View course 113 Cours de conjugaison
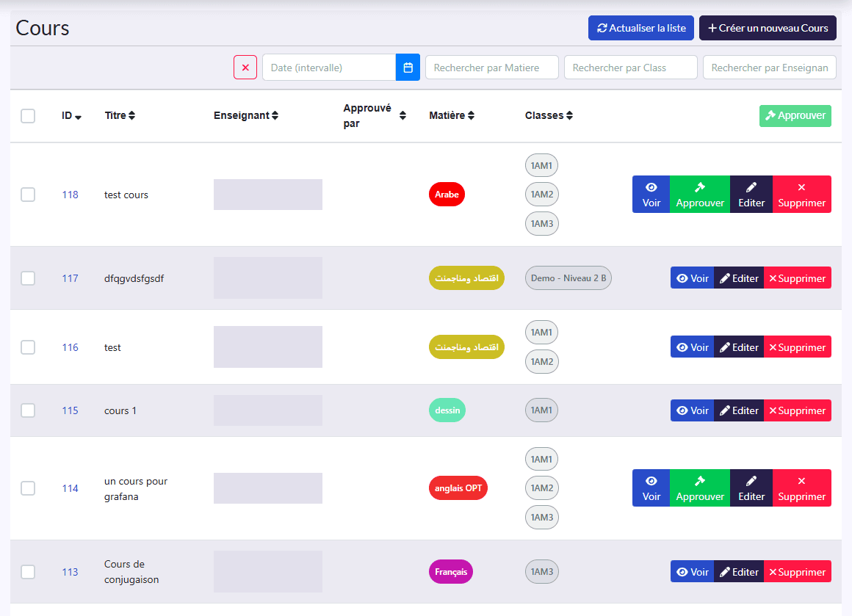Image resolution: width=852 pixels, height=616 pixels. click(692, 571)
